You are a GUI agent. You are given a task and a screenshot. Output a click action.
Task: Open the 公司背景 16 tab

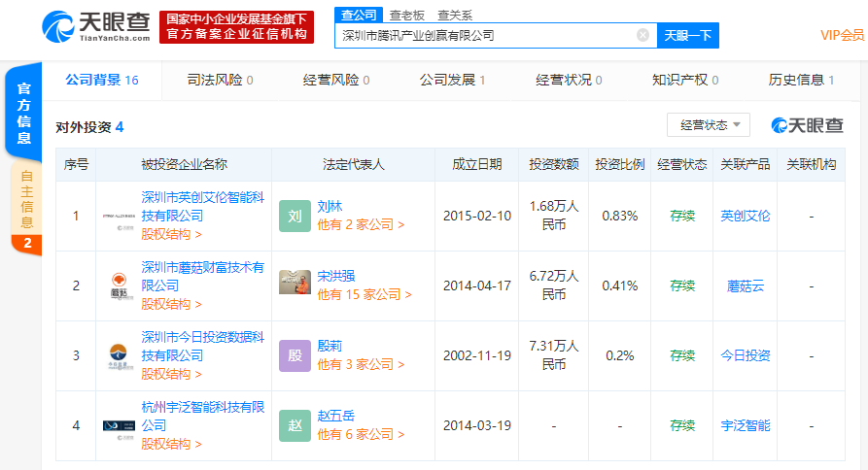click(x=102, y=81)
